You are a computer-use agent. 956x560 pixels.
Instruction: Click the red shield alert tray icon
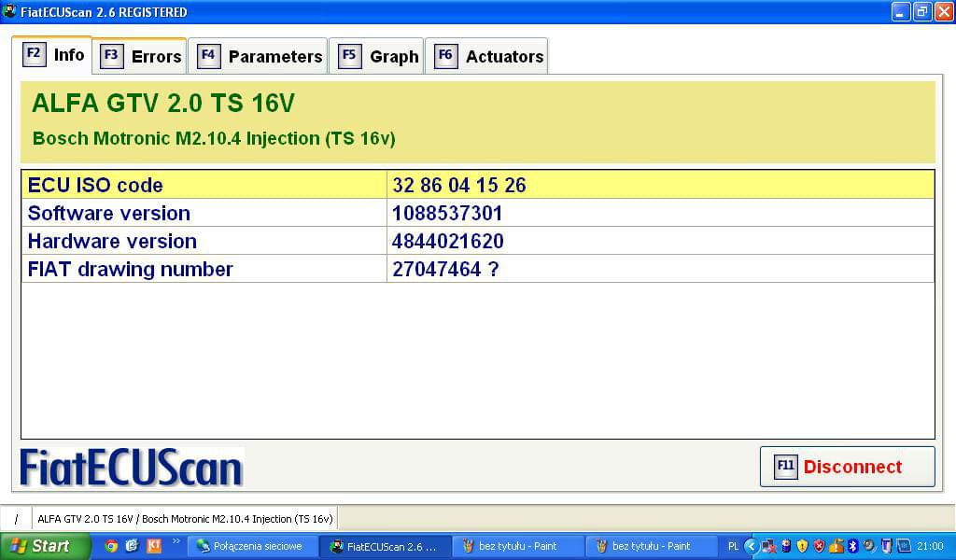pos(819,547)
